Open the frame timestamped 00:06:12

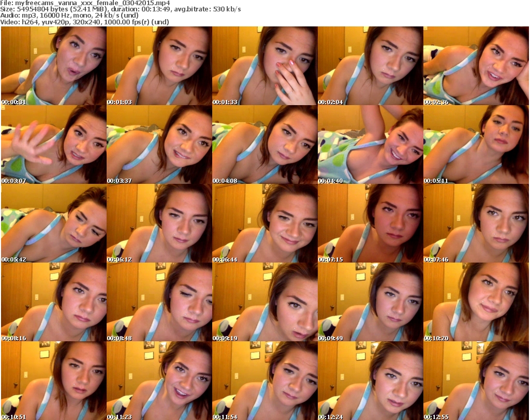pos(159,224)
